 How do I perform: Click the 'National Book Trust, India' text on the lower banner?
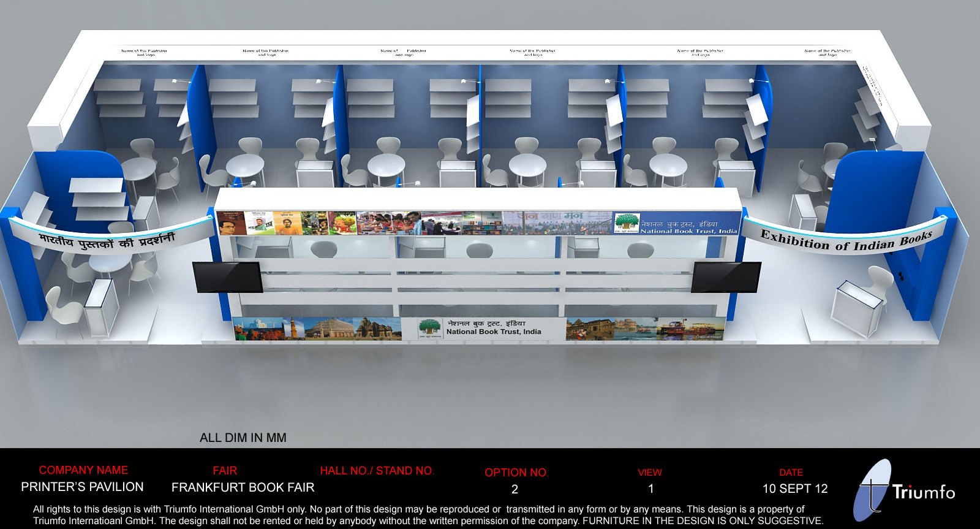[x=494, y=332]
